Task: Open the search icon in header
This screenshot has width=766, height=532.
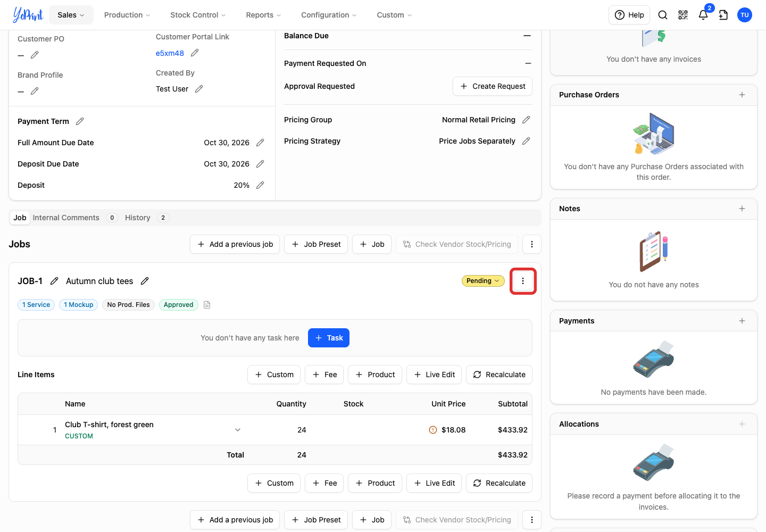Action: (663, 15)
